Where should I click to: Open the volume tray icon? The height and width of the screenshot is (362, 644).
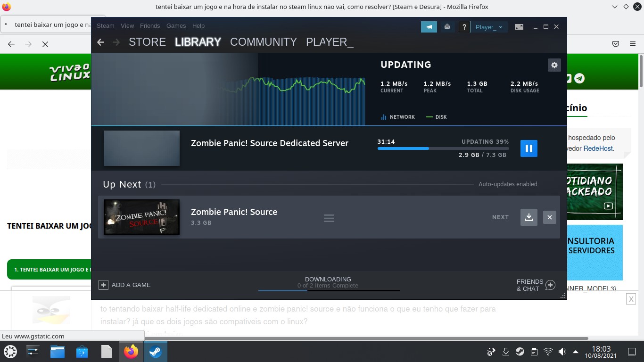[562, 352]
